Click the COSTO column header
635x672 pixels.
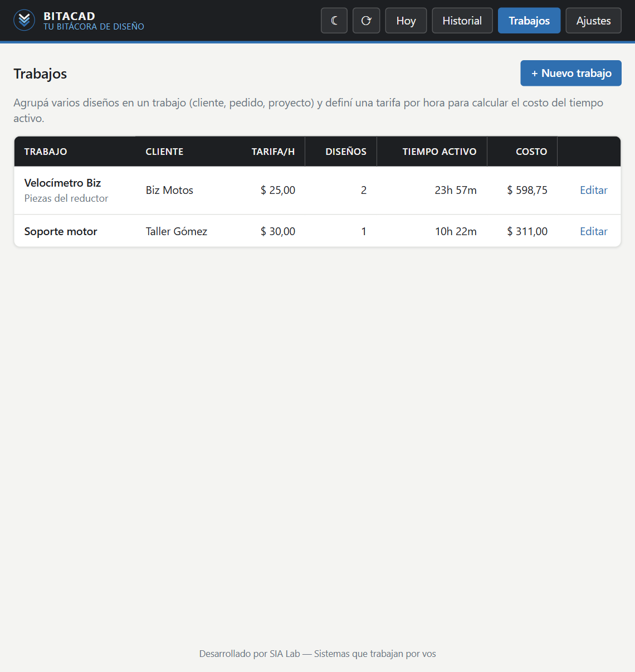click(x=531, y=152)
